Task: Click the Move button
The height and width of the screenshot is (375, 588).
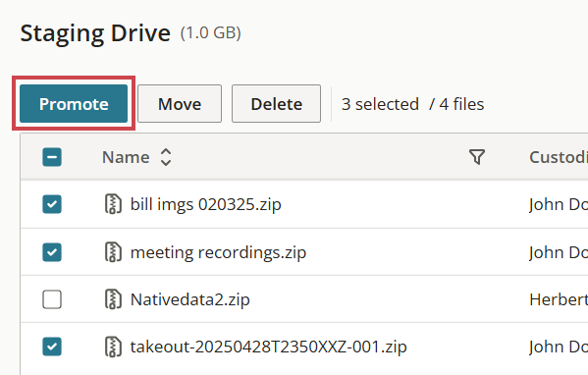Action: [x=180, y=103]
